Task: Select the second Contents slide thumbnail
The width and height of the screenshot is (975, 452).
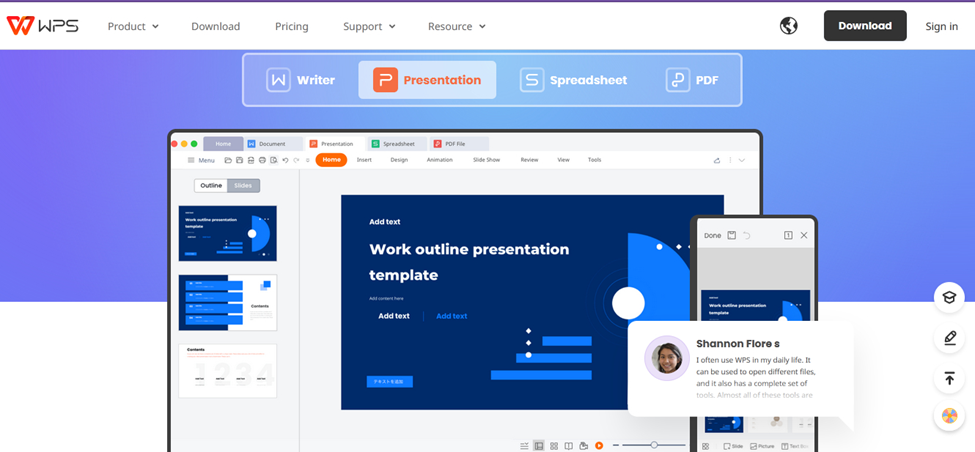Action: pyautogui.click(x=228, y=302)
